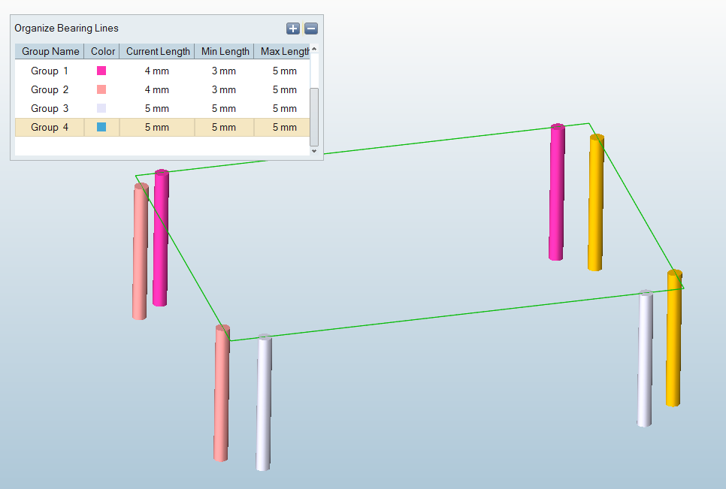
Task: Click the minus icon to remove group
Action: click(310, 29)
